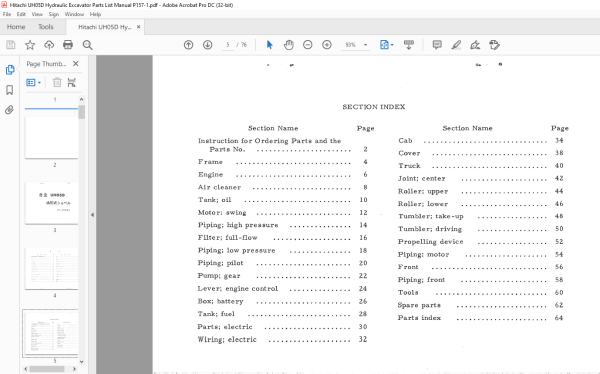Switch to the Tools tab

[46, 27]
